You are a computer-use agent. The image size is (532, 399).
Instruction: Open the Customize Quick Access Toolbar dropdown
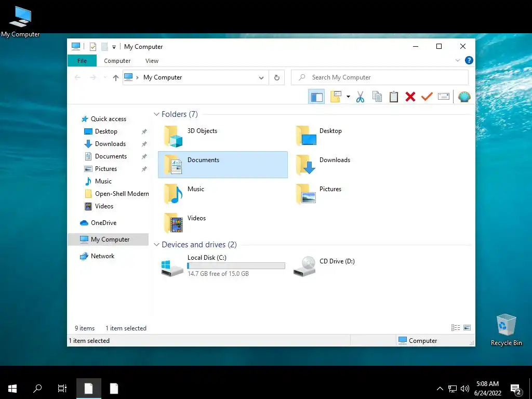point(114,47)
